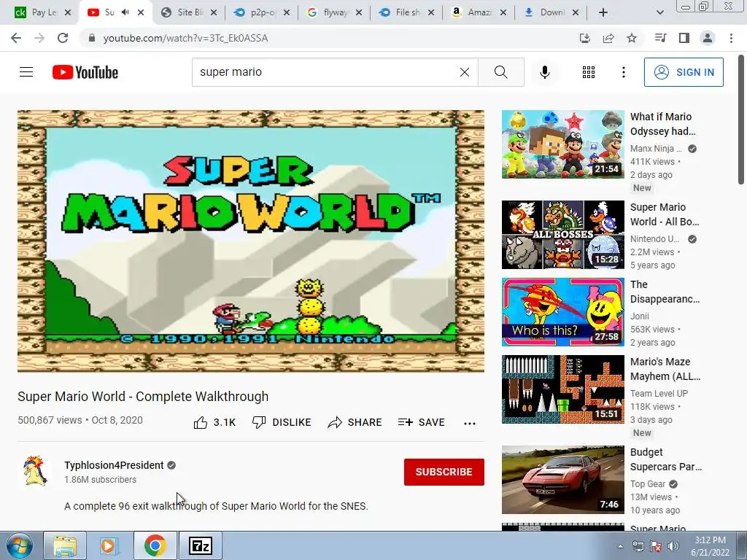Screen dimensions: 747x560
Task: Open the media control icon in Chrome toolbar
Action: coord(660,38)
